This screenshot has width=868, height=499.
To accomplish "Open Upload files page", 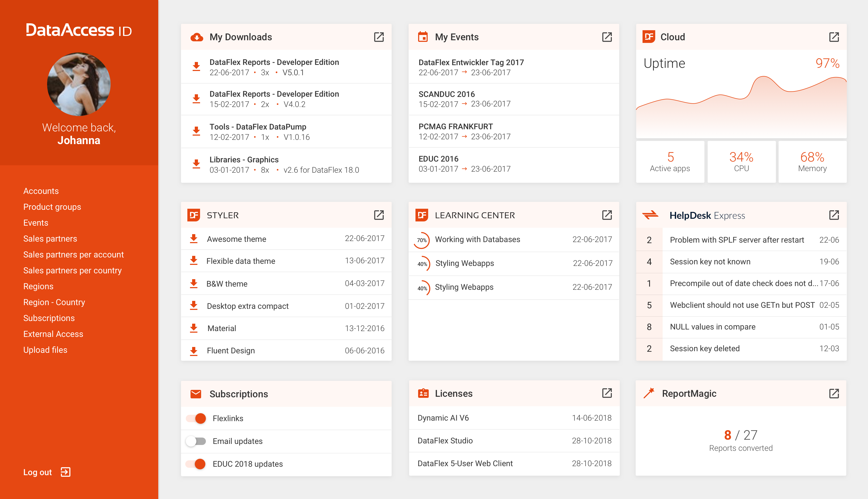I will (45, 350).
